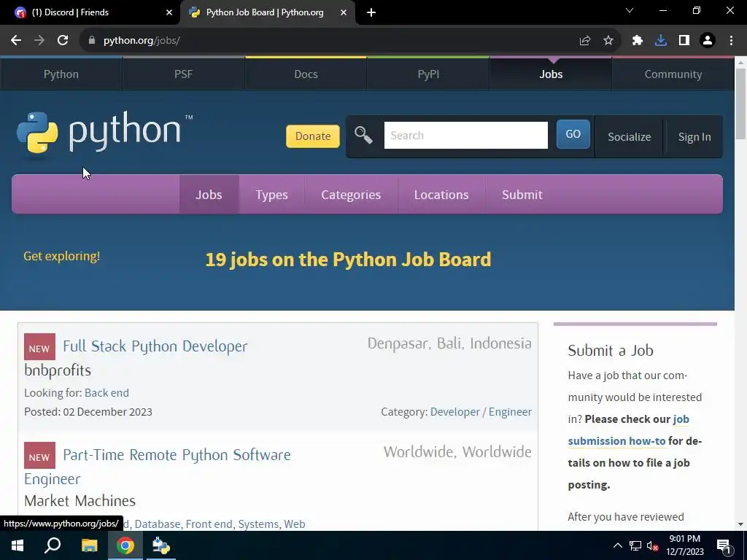This screenshot has height=560, width=747.
Task: Click the Database job type link
Action: click(x=158, y=524)
